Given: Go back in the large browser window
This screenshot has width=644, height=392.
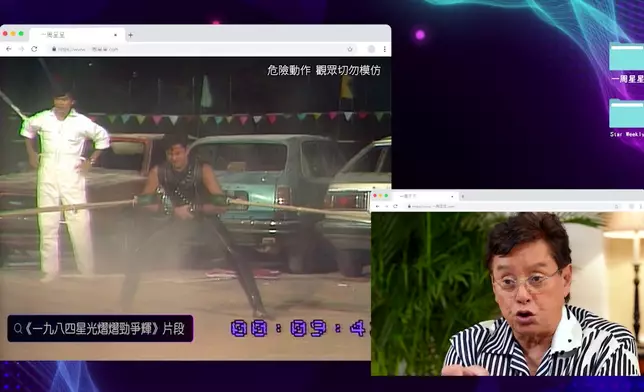Looking at the screenshot, I should pyautogui.click(x=9, y=49).
